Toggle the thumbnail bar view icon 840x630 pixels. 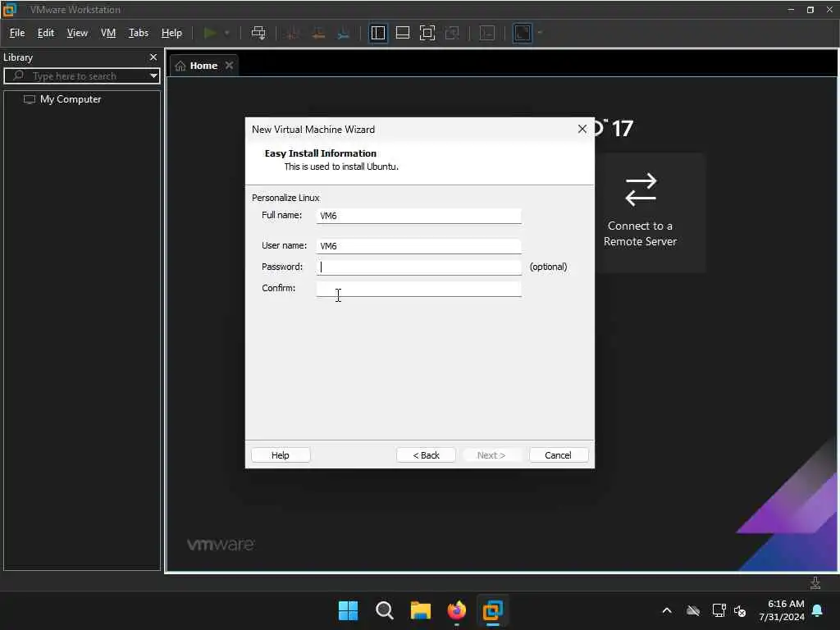point(402,33)
